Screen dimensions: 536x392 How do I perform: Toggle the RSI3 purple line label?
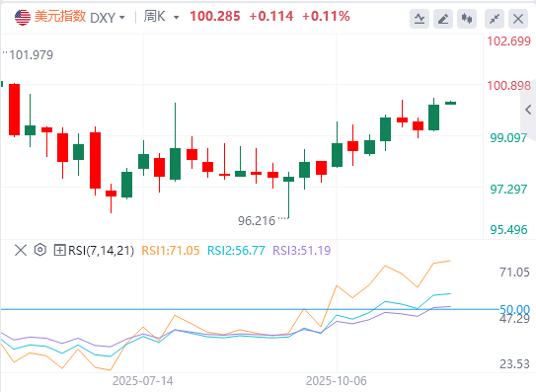tap(302, 251)
